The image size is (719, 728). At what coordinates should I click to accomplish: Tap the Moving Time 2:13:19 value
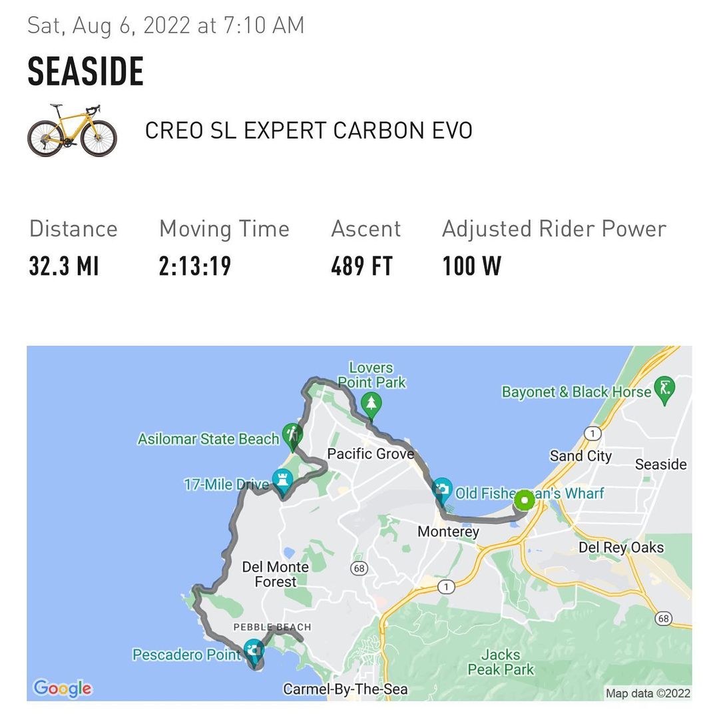coord(195,266)
